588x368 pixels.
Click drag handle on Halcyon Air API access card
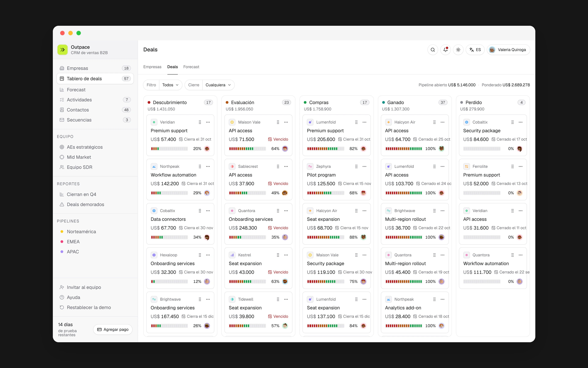pos(434,122)
